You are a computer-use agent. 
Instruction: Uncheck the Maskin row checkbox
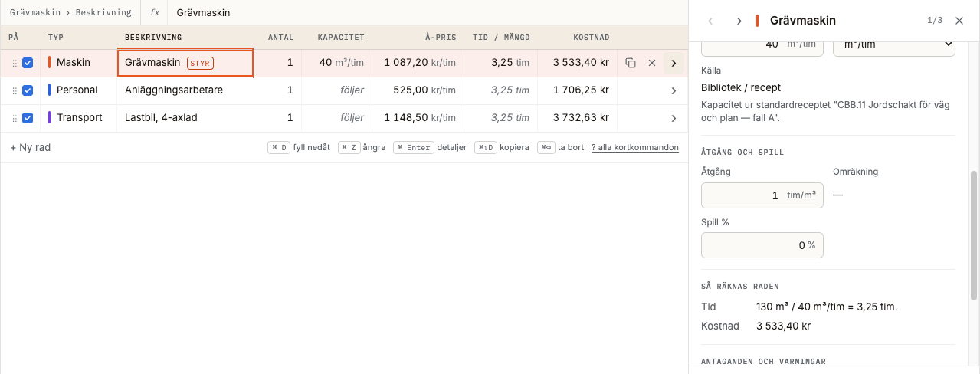(x=28, y=63)
